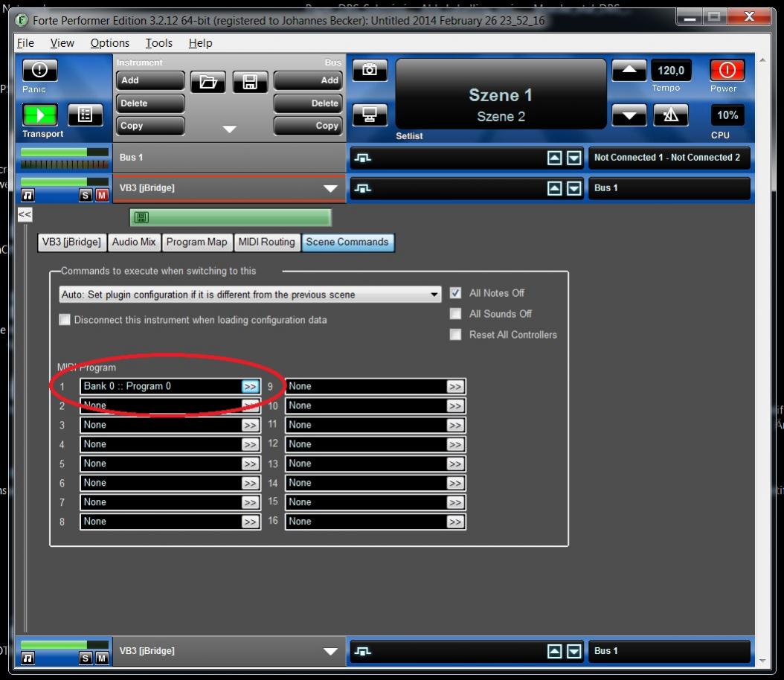This screenshot has height=680, width=784.
Task: Switch to the Audio Mix tab
Action: click(133, 242)
